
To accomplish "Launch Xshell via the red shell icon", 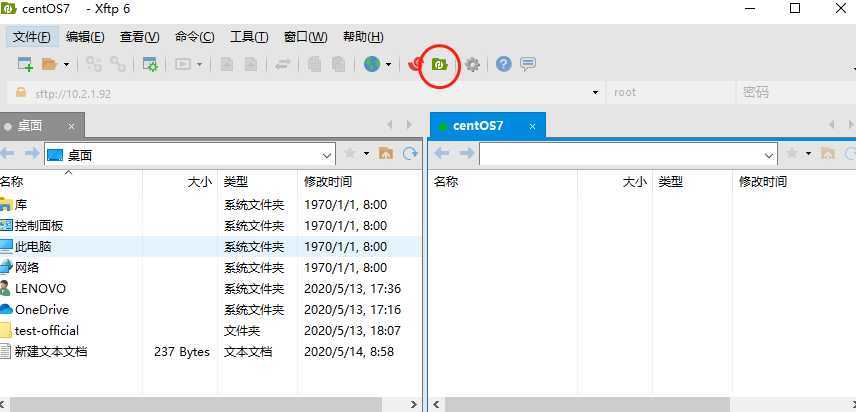I will tap(416, 64).
